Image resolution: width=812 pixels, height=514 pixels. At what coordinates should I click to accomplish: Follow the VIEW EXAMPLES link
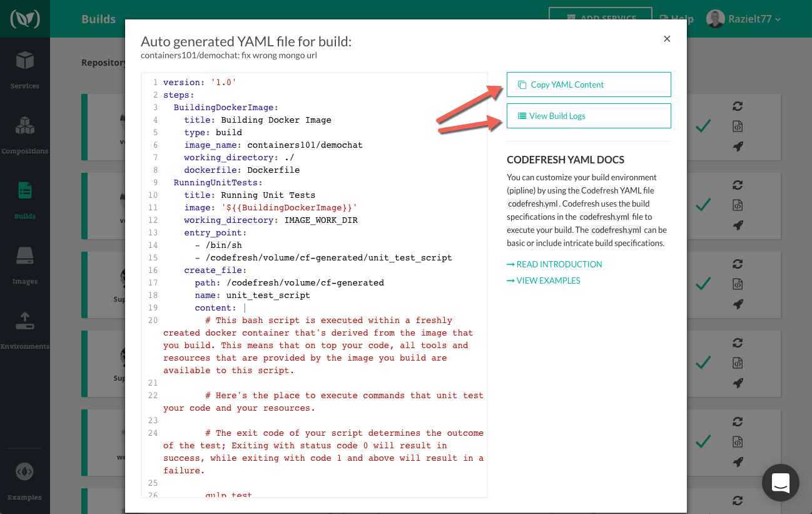(544, 280)
